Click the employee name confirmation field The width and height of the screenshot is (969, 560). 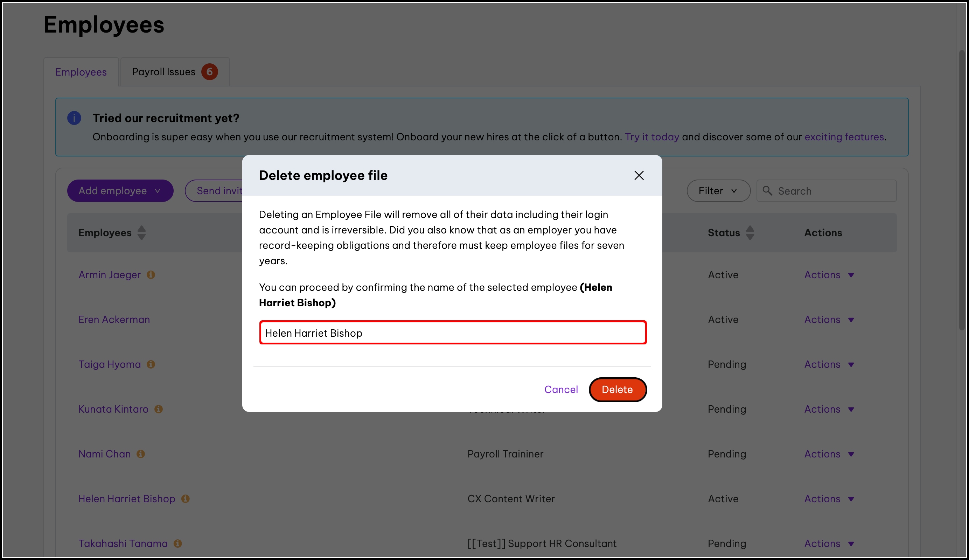(453, 333)
